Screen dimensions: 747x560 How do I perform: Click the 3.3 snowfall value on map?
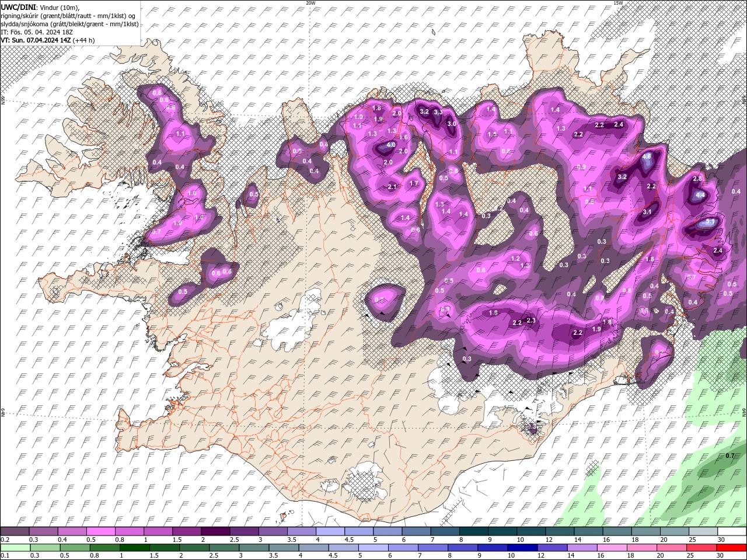coord(438,112)
